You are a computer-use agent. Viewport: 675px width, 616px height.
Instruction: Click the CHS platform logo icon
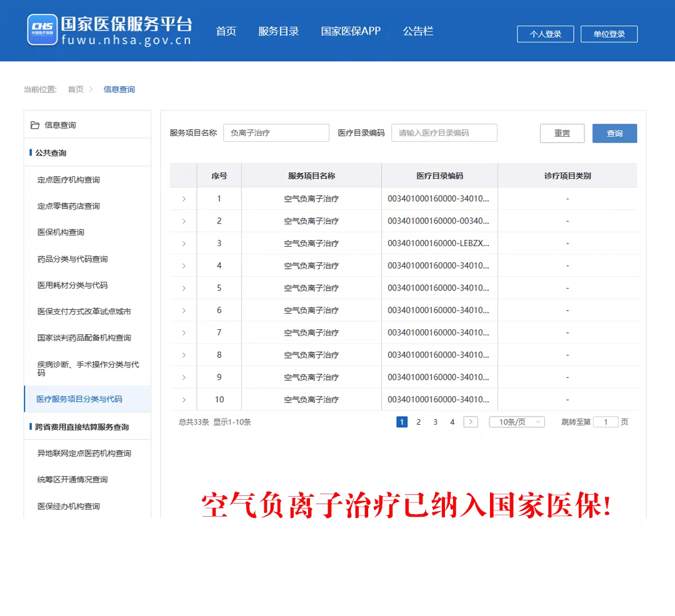pos(42,30)
